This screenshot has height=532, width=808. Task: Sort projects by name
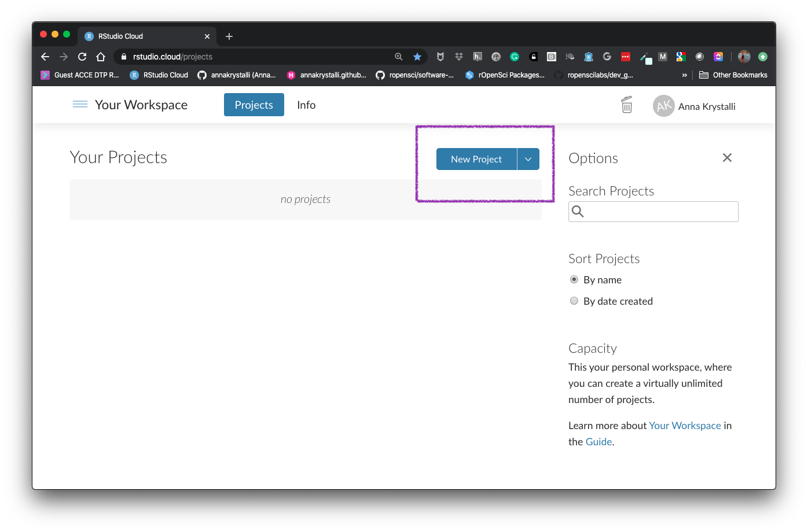(x=574, y=279)
